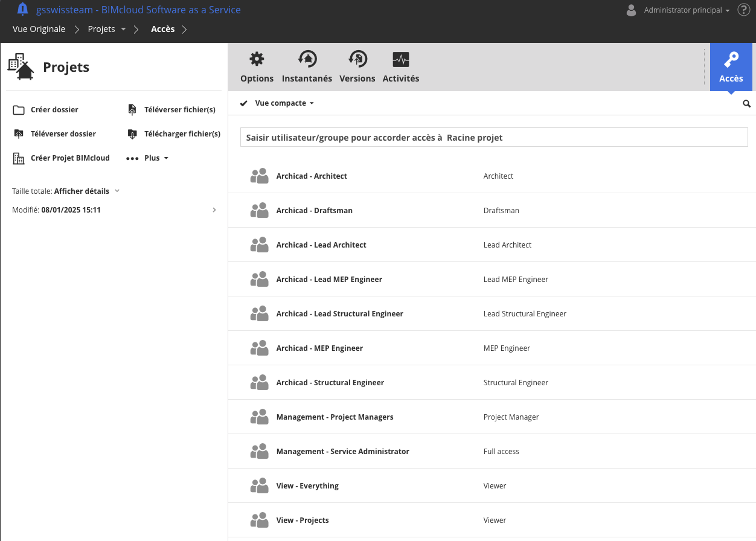
Task: Click group icon for Archicad - Architect
Action: (x=259, y=176)
